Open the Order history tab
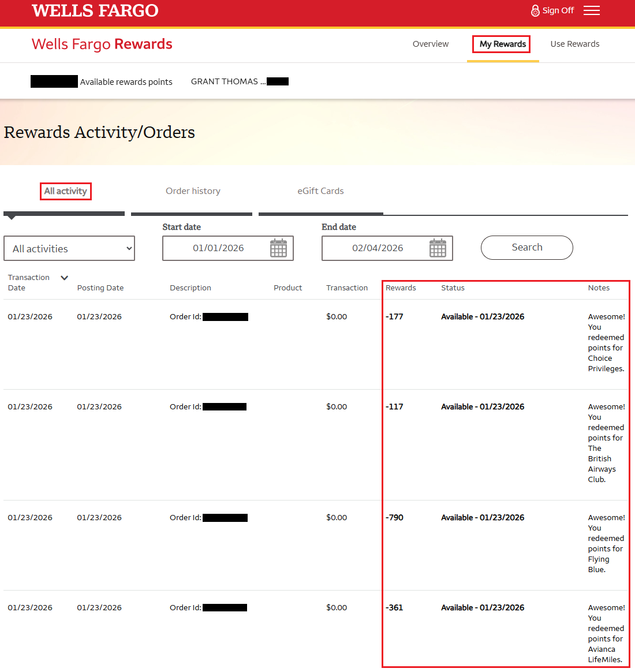 [x=193, y=191]
